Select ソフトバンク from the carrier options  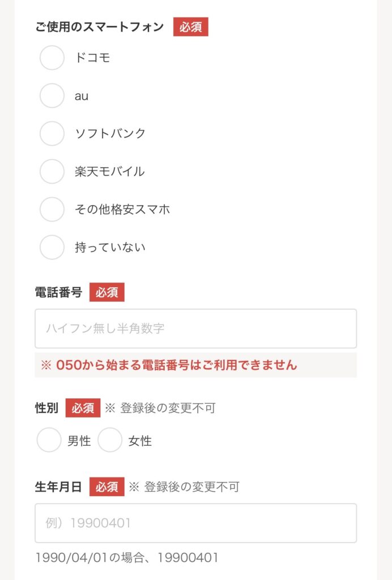[x=52, y=134]
